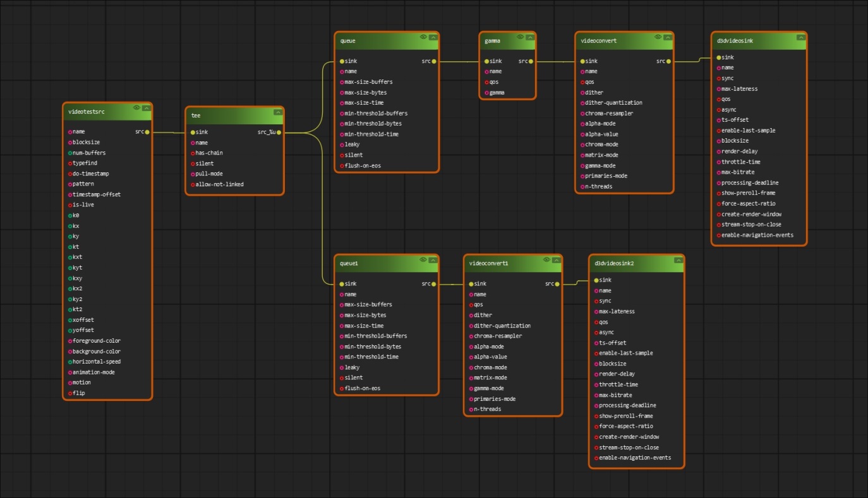Click the foreground-color property on videotestsrc
This screenshot has height=498, width=868.
click(96, 341)
